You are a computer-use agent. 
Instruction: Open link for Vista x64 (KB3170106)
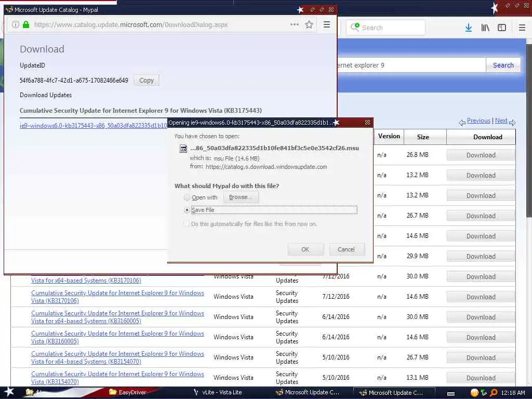[86, 281]
